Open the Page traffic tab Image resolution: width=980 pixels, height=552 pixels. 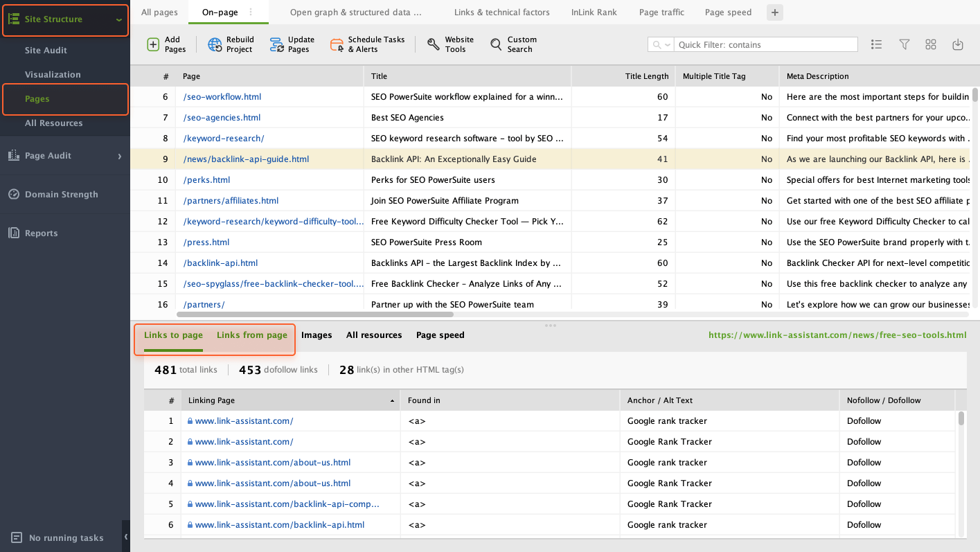click(661, 12)
